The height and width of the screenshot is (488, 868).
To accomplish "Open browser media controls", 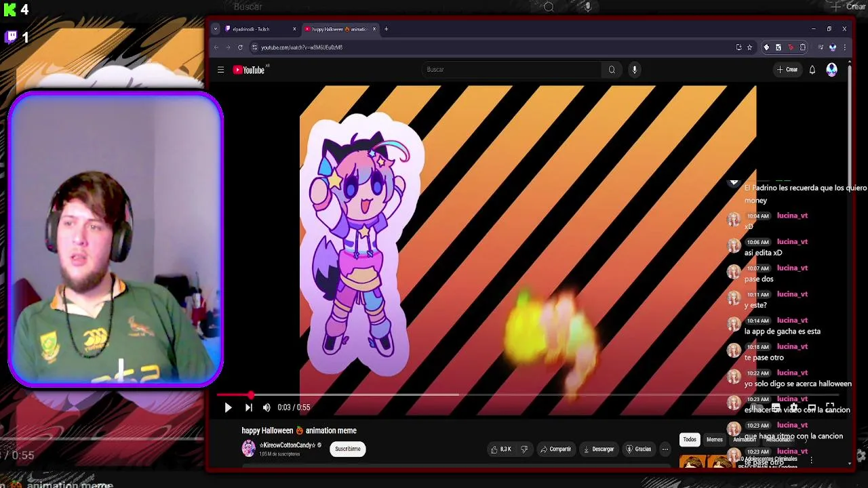I will (821, 47).
